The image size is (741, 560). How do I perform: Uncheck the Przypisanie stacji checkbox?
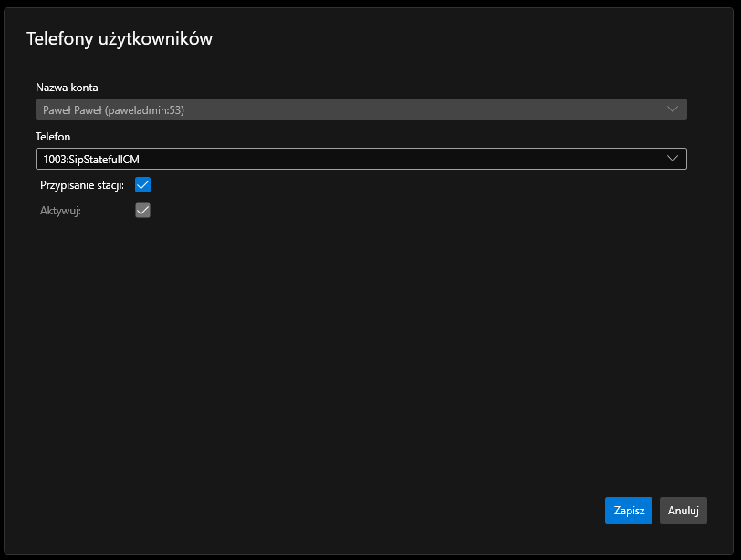click(x=142, y=185)
